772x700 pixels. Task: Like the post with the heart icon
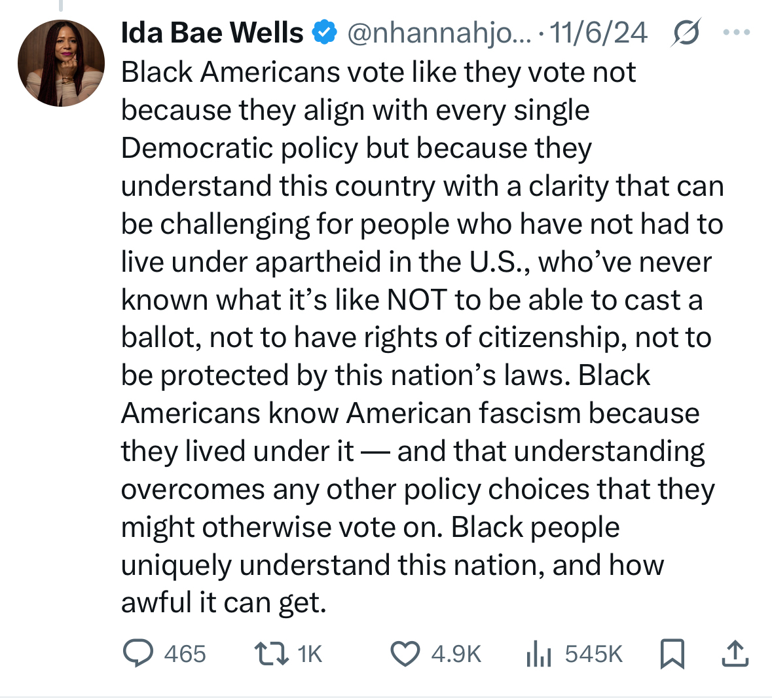[405, 654]
